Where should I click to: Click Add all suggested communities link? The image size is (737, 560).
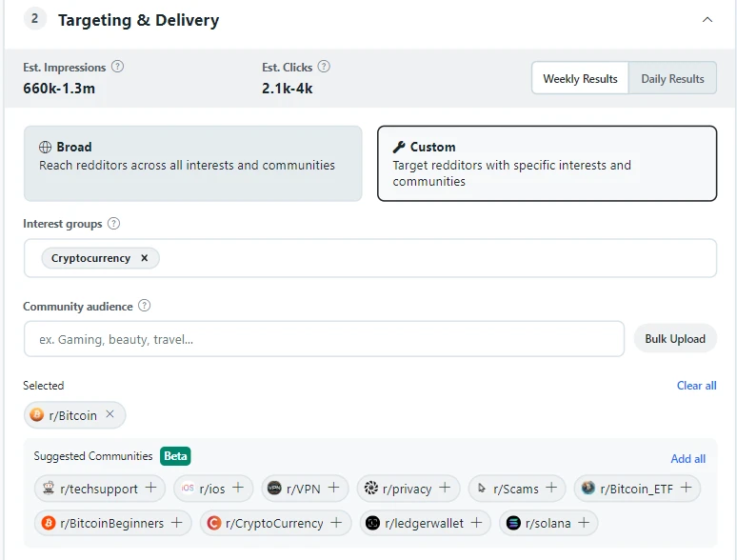[x=687, y=458]
